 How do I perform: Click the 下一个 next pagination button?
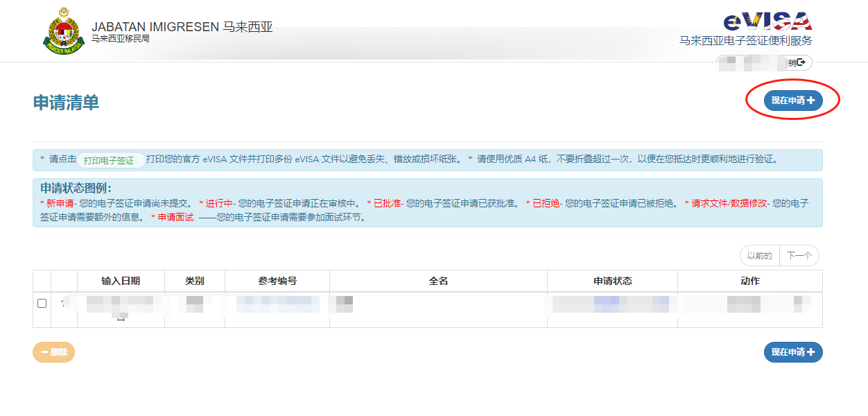(x=799, y=255)
